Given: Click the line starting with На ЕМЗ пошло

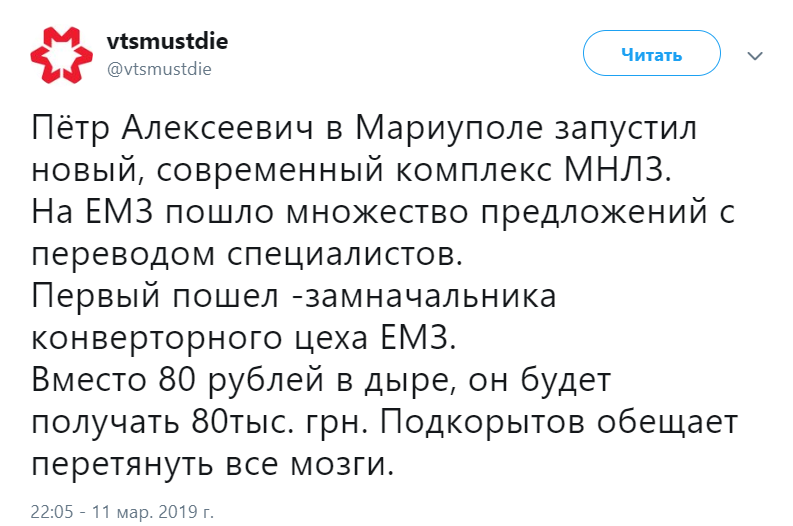Looking at the screenshot, I should coord(383,212).
